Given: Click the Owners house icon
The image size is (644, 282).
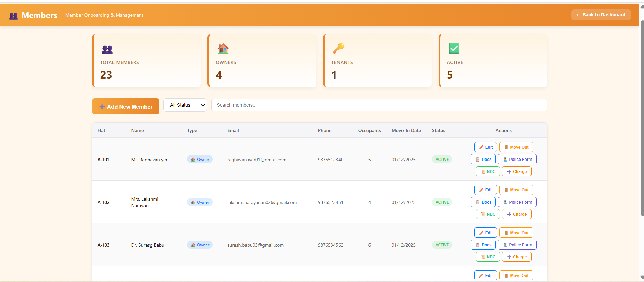Looking at the screenshot, I should coord(223,48).
